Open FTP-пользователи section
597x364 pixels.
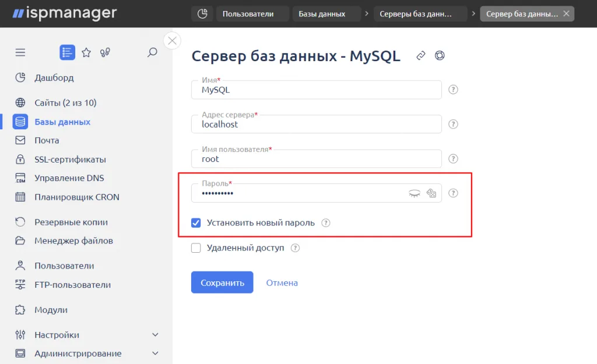(73, 285)
